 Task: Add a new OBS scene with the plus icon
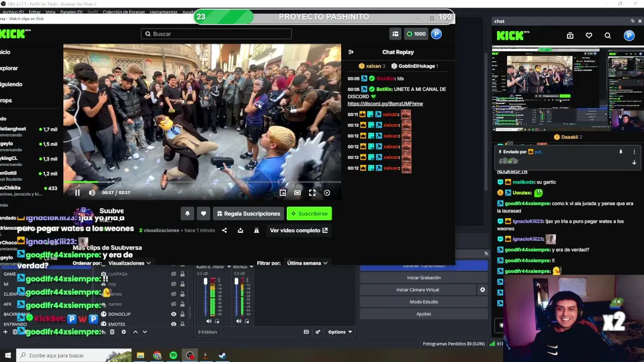coord(6,332)
